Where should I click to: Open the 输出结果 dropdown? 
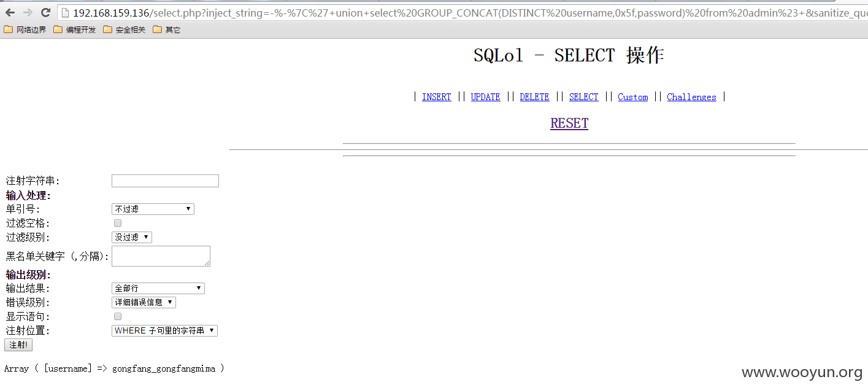point(158,288)
